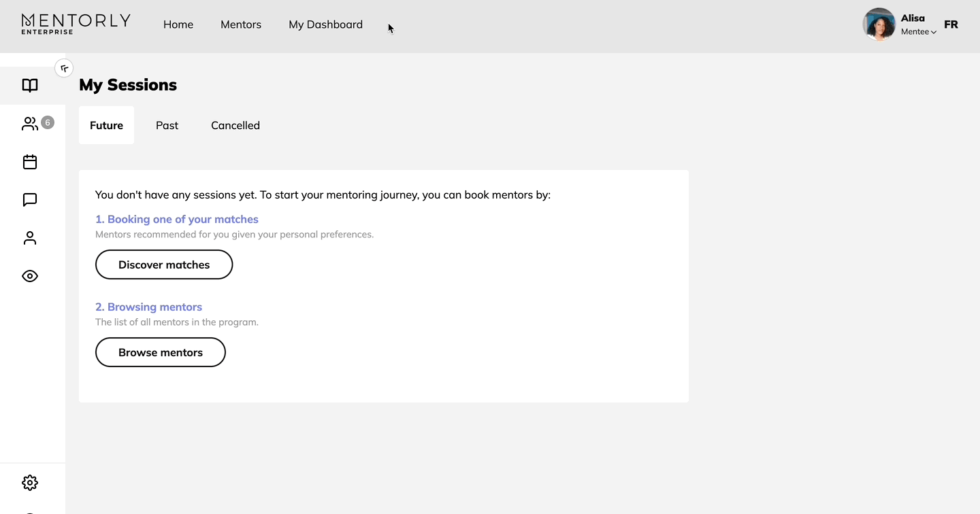
Task: Switch to the Cancelled sessions tab
Action: click(235, 125)
